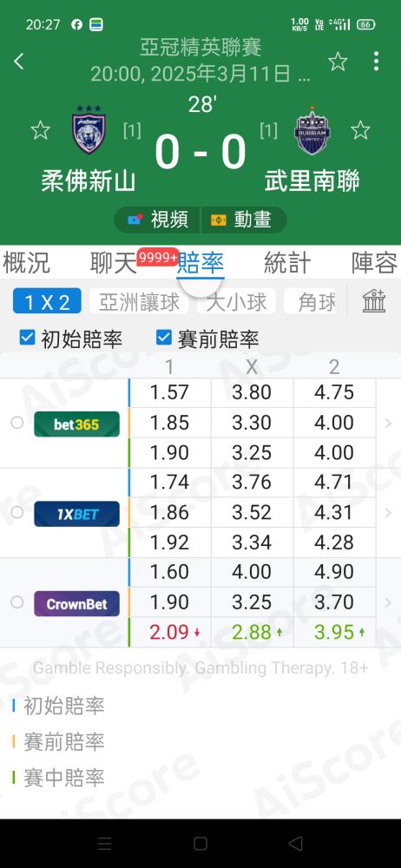Image resolution: width=401 pixels, height=868 pixels.
Task: Switch to 聊天 tab
Action: point(113,263)
